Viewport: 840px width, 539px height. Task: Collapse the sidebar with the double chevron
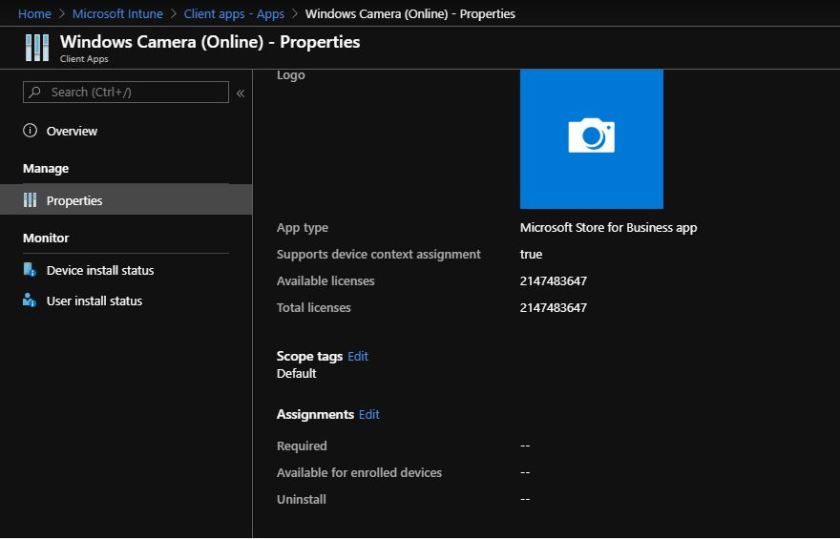pyautogui.click(x=240, y=93)
